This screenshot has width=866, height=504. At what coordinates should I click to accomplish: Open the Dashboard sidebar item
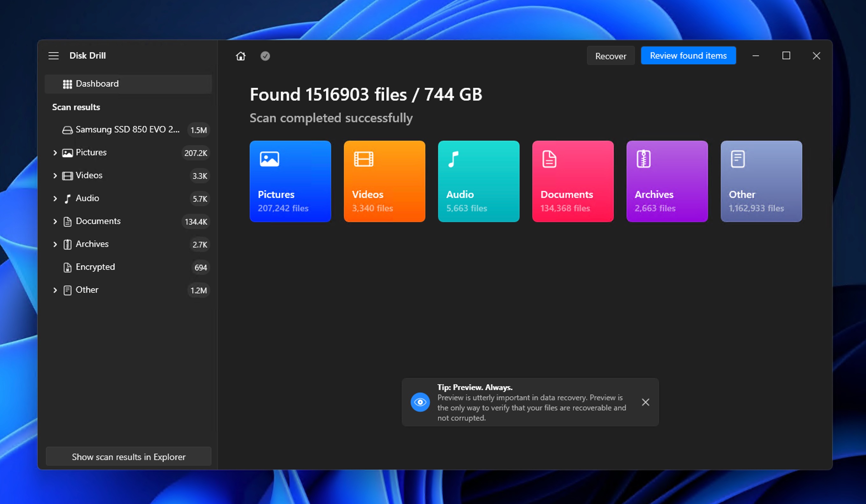(x=128, y=84)
